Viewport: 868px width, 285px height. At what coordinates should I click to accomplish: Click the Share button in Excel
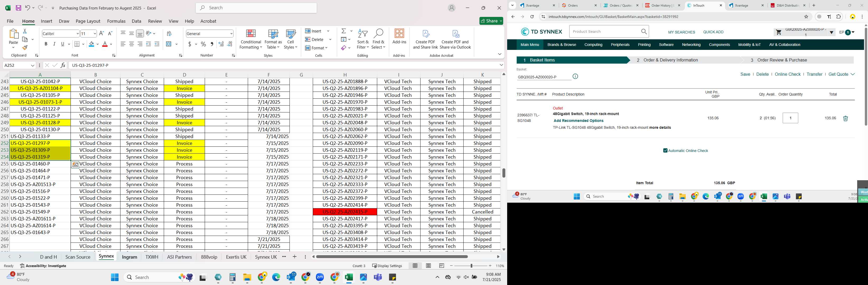[491, 21]
